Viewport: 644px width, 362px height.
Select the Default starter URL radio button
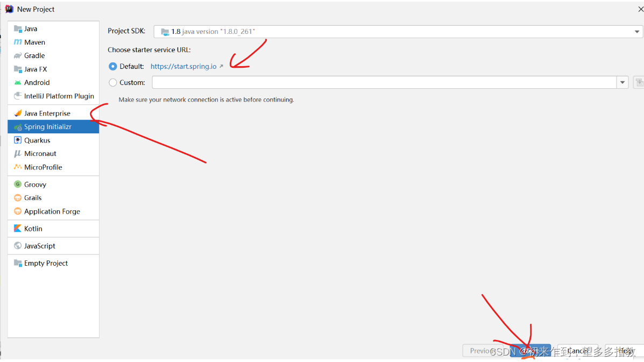(113, 66)
